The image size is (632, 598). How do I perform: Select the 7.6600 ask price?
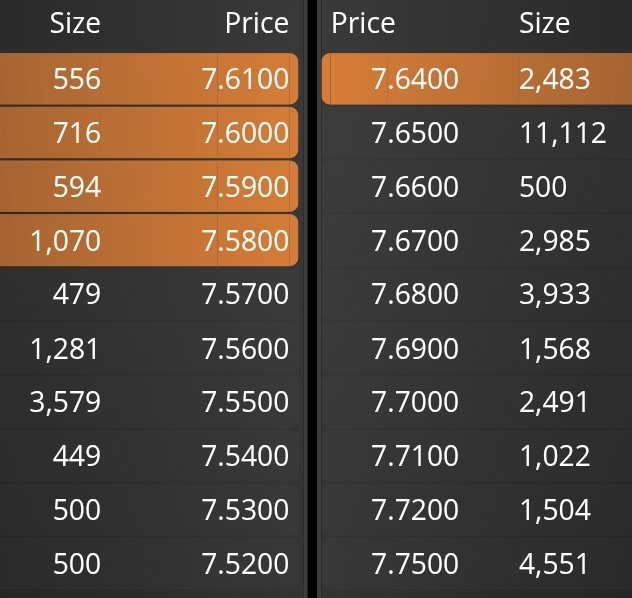pyautogui.click(x=415, y=187)
